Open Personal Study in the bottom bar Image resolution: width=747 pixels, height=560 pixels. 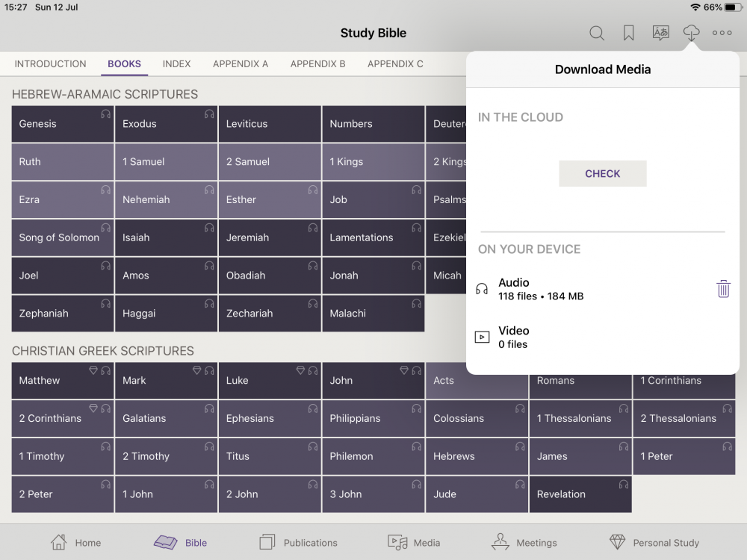654,543
